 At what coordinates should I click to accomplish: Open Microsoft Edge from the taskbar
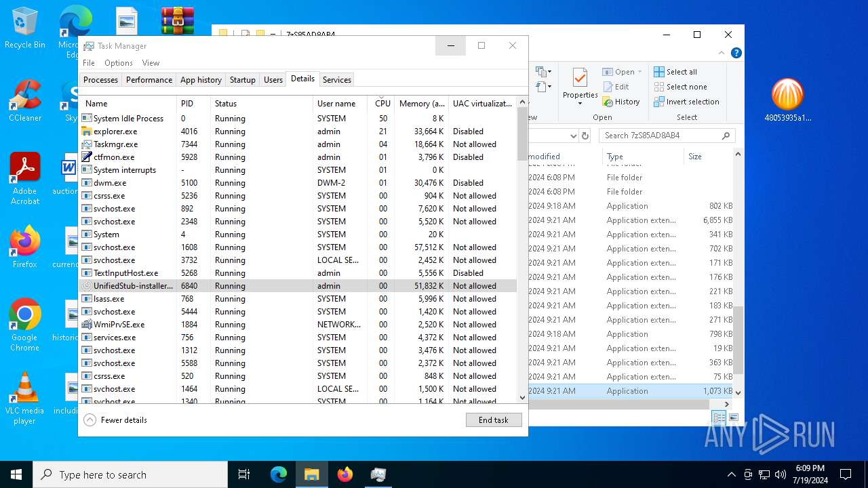(279, 474)
